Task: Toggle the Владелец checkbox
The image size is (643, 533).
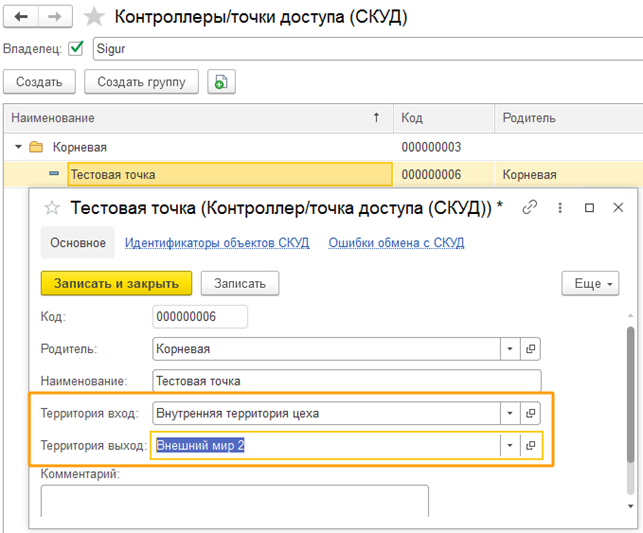Action: [75, 48]
